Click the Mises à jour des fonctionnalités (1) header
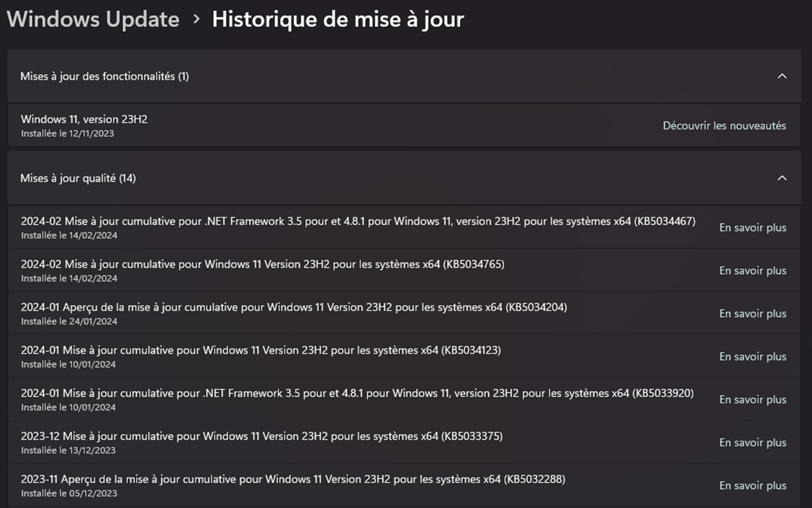Screen dimensions: 812x508 point(404,76)
